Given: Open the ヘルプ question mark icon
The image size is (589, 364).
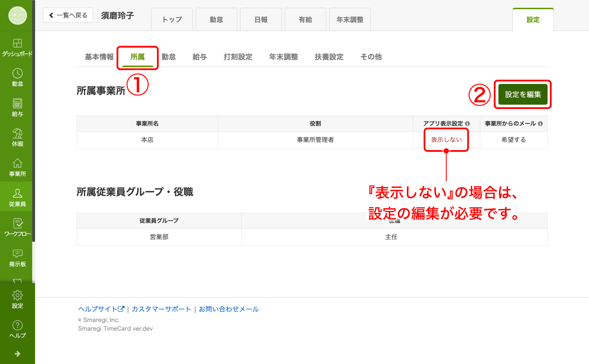Looking at the screenshot, I should coord(17,325).
